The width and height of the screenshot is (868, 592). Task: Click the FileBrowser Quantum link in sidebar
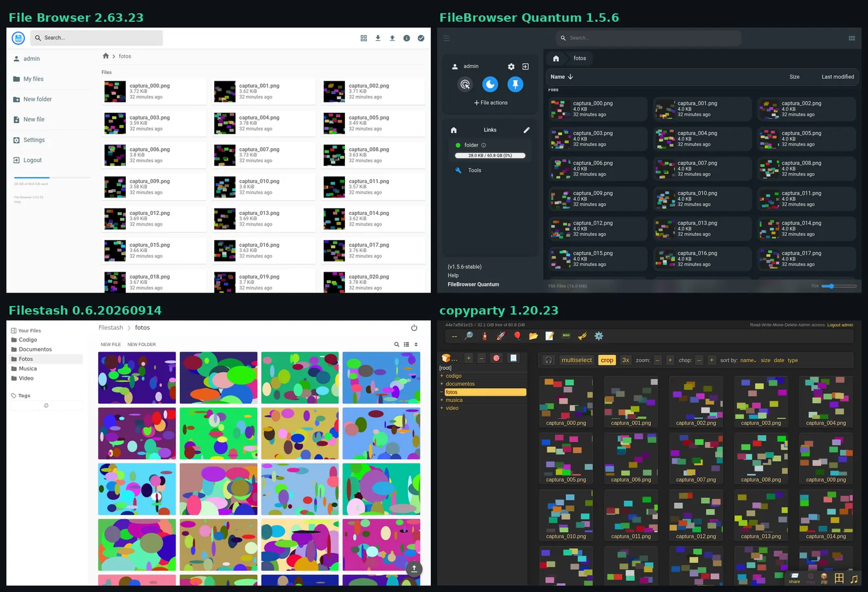(x=473, y=284)
